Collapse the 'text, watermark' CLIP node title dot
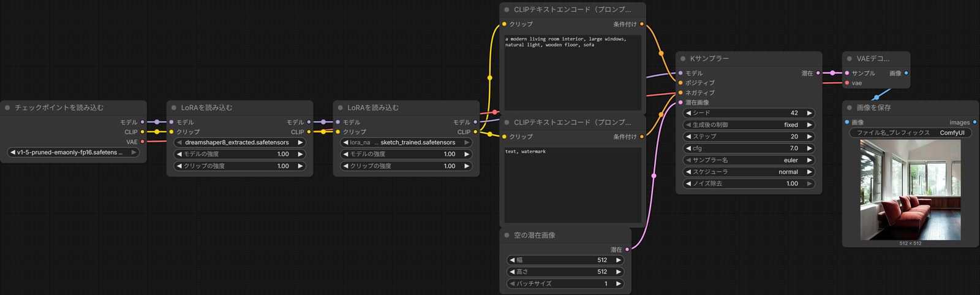Image resolution: width=980 pixels, height=295 pixels. click(507, 123)
